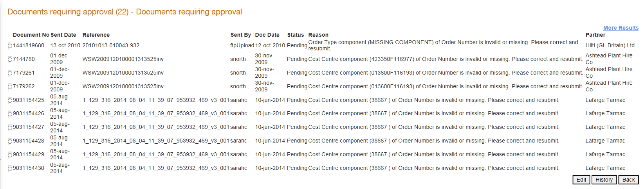Click the Back button
Image resolution: width=644 pixels, height=189 pixels.
tap(628, 180)
